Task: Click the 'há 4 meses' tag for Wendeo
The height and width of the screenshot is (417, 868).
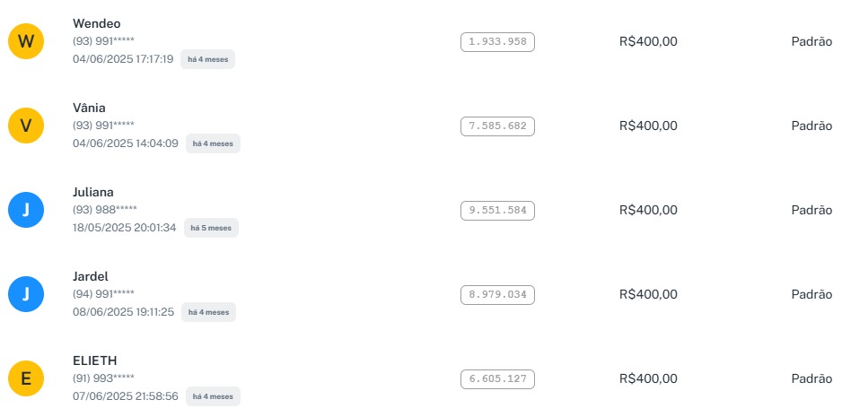Action: 207,59
